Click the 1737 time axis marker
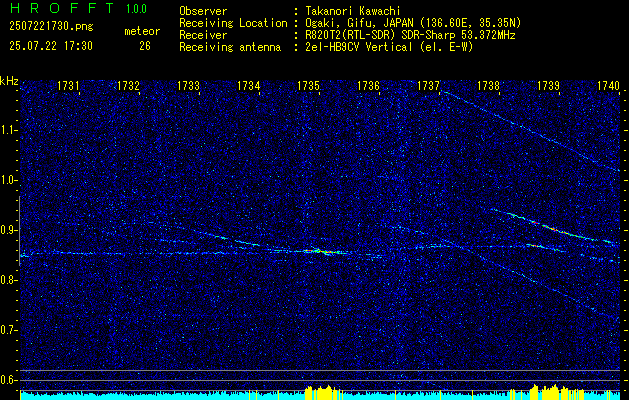Image resolution: width=629 pixels, height=400 pixels. point(428,85)
